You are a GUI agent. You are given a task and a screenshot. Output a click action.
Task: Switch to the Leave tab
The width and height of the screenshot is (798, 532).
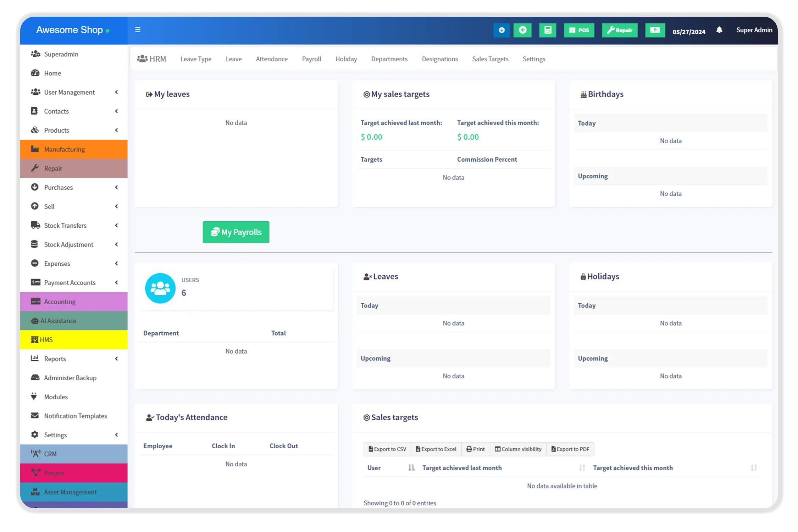point(234,59)
